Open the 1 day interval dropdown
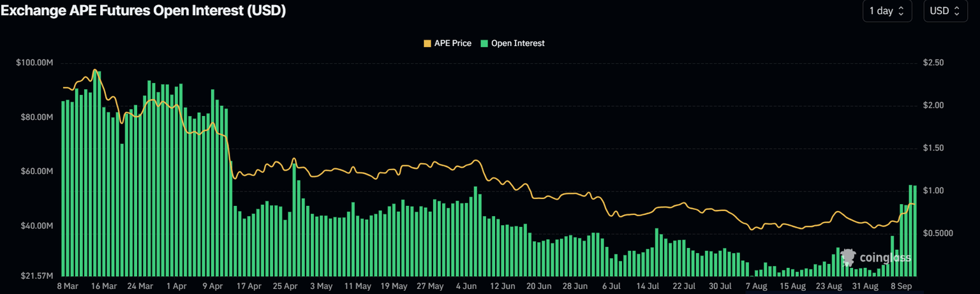Viewport: 980px width, 294px height. click(887, 11)
